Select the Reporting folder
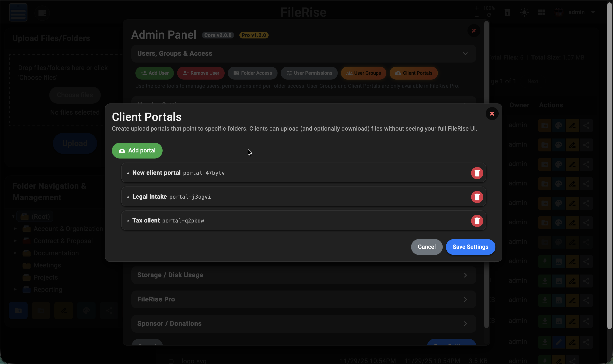This screenshot has height=364, width=613. (48, 289)
